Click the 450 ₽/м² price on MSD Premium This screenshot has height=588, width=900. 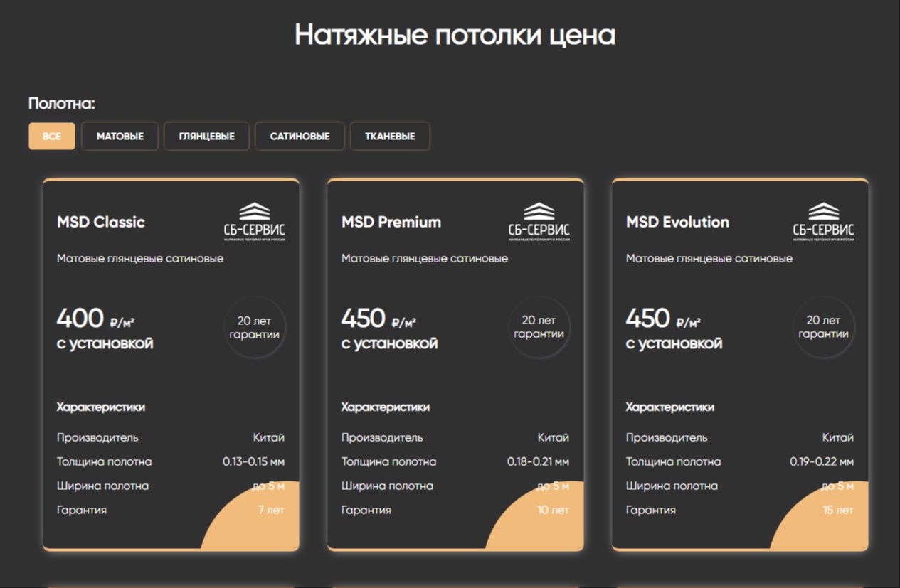click(378, 319)
